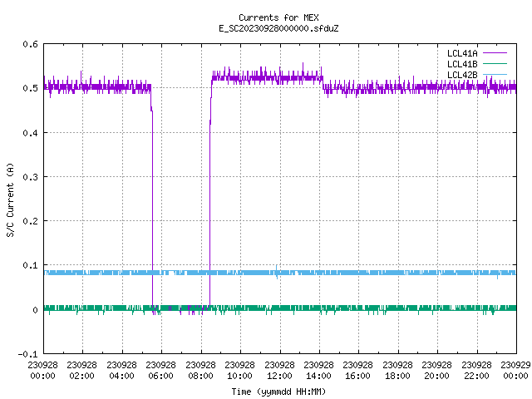Select the file name E_SC20230928000000.sfduZ
The width and height of the screenshot is (532, 399).
point(278,28)
